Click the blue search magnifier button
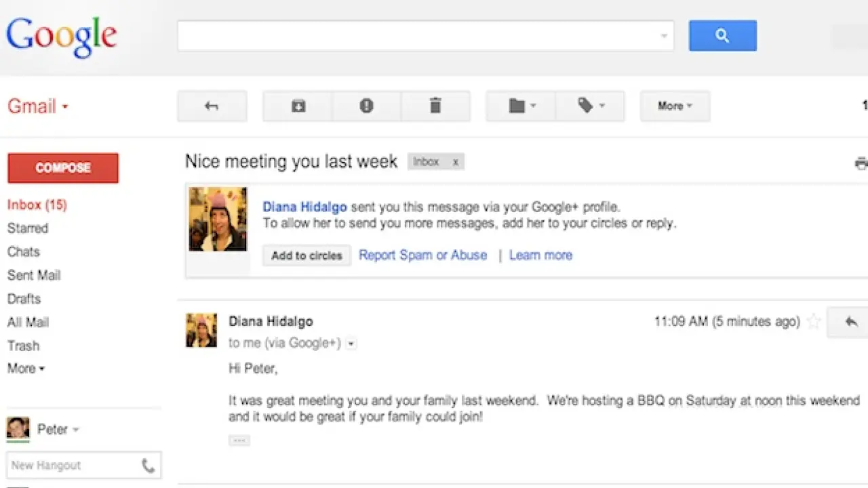The image size is (868, 488). (x=722, y=36)
